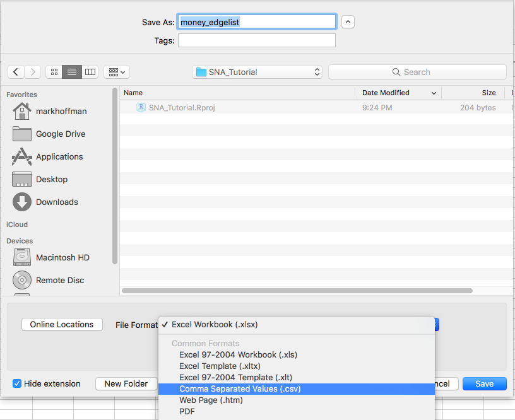The width and height of the screenshot is (515, 420).
Task: Switch to column view mode
Action: (90, 72)
